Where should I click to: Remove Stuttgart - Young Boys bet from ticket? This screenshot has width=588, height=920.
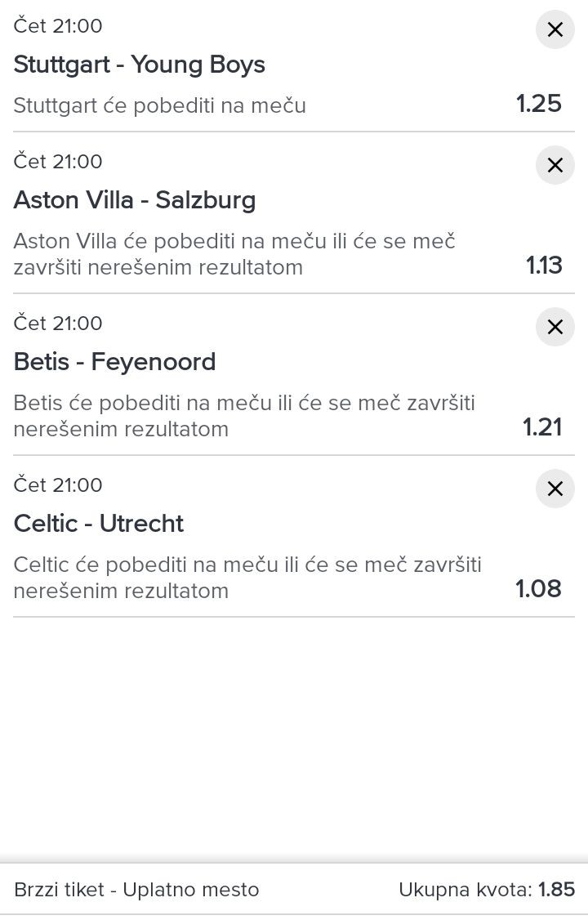pyautogui.click(x=555, y=30)
